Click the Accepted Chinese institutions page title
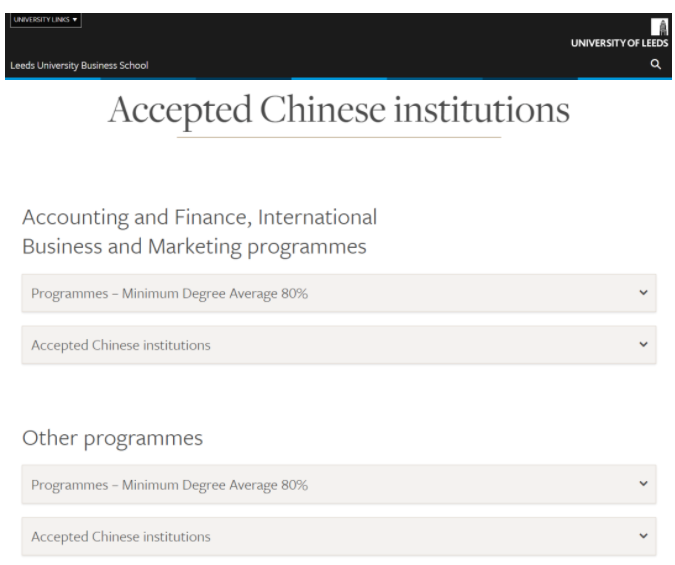The height and width of the screenshot is (565, 675). 339,111
